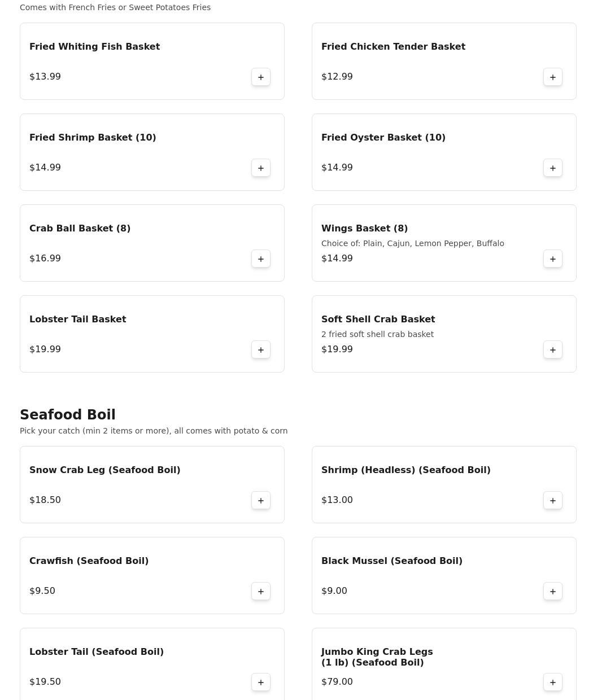Screen dimensions: 593x700
Task: Add Jumbo King Crab Legs to cart
Action: pyautogui.click(x=552, y=683)
